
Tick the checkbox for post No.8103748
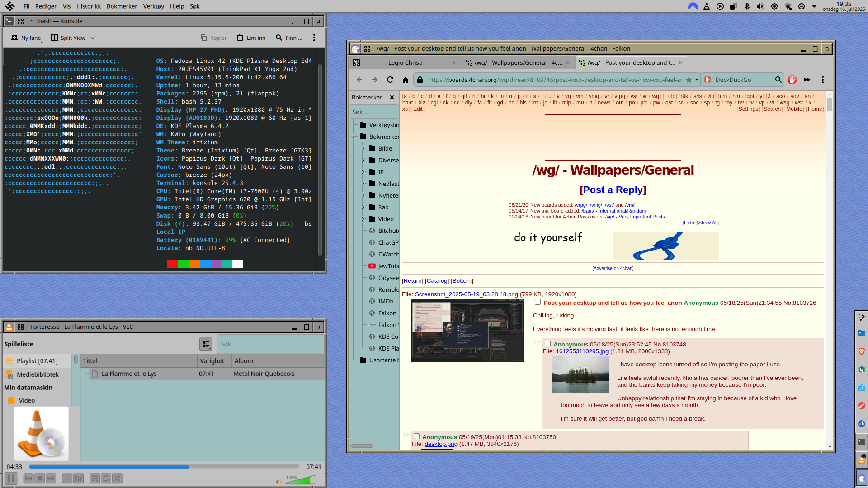click(547, 343)
